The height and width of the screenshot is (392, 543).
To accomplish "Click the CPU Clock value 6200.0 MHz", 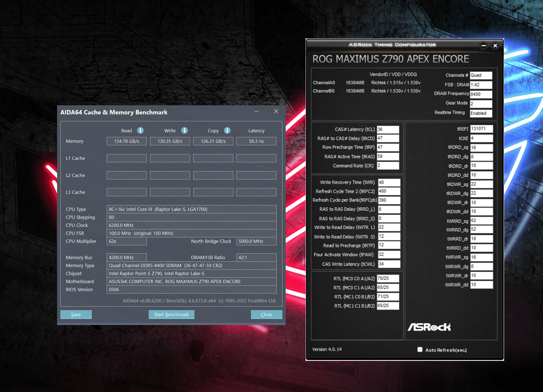I will pos(192,225).
